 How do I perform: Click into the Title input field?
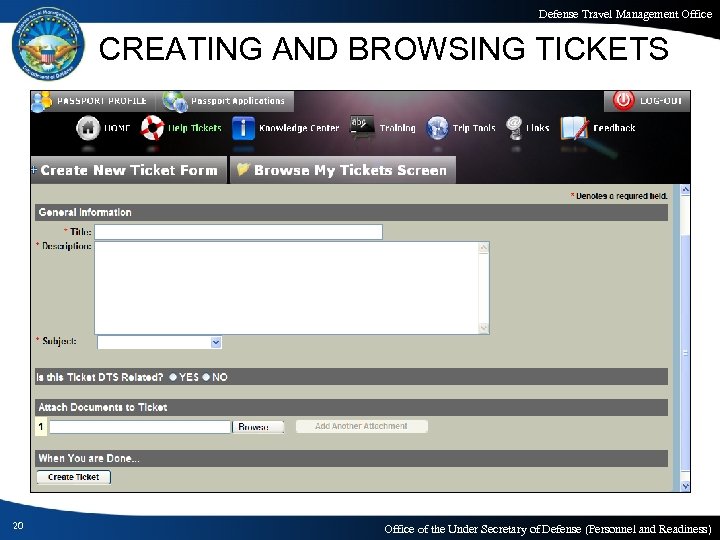238,232
